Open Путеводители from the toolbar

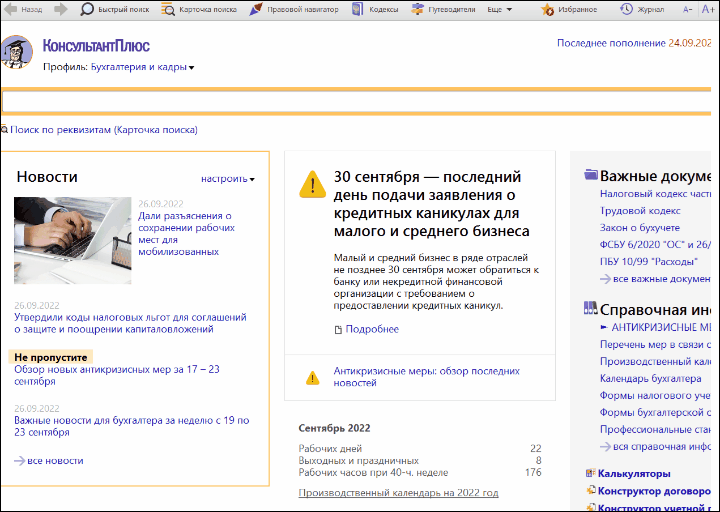click(x=444, y=9)
